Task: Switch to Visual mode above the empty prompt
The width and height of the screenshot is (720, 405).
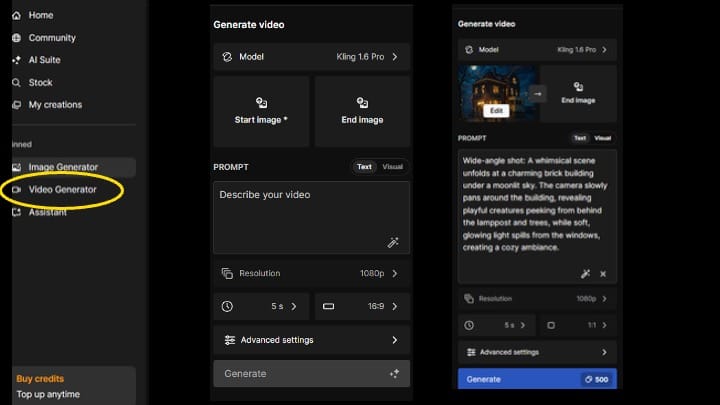Action: pyautogui.click(x=392, y=167)
